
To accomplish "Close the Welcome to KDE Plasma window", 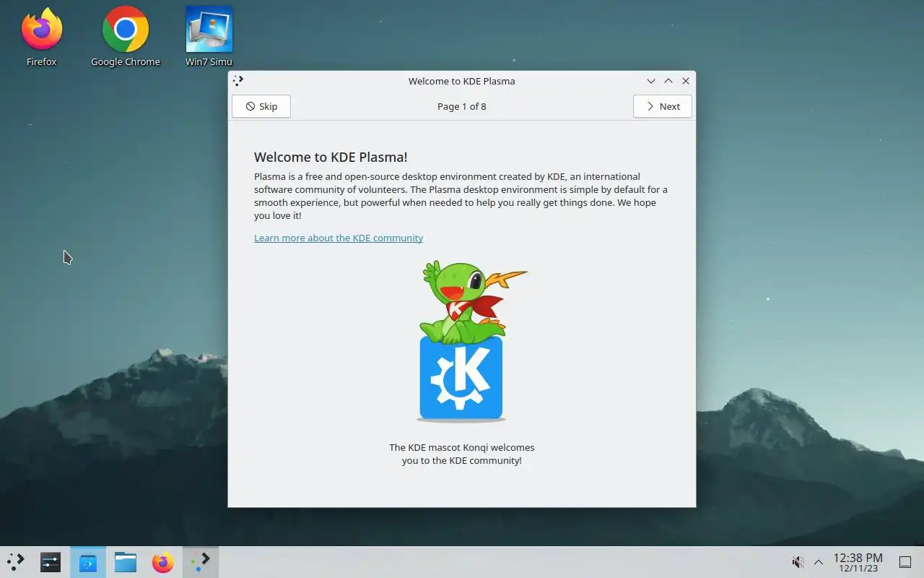I will click(x=686, y=81).
